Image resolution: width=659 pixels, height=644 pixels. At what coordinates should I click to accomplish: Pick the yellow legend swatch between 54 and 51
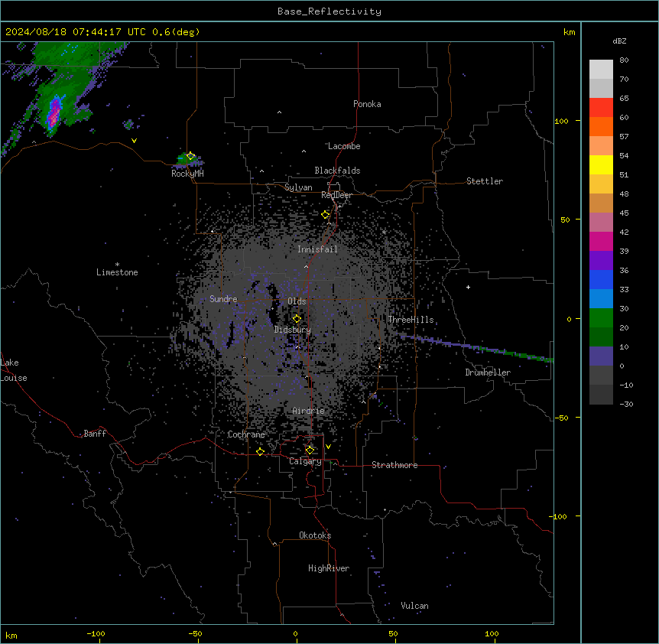601,164
